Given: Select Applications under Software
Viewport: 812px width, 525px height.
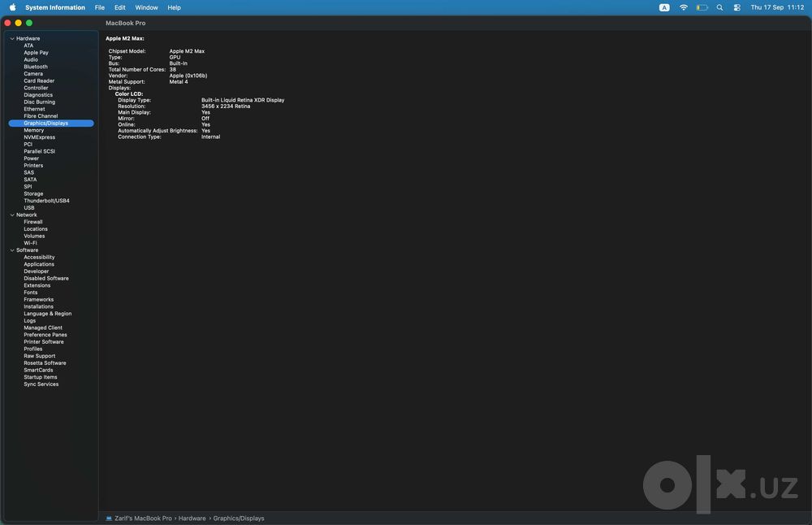Looking at the screenshot, I should (39, 264).
